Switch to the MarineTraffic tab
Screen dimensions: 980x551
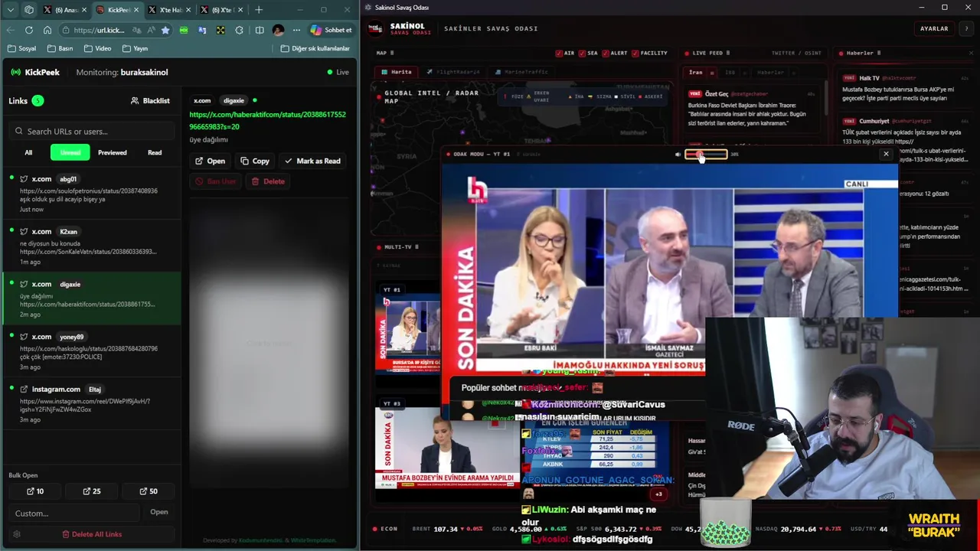[x=521, y=72]
